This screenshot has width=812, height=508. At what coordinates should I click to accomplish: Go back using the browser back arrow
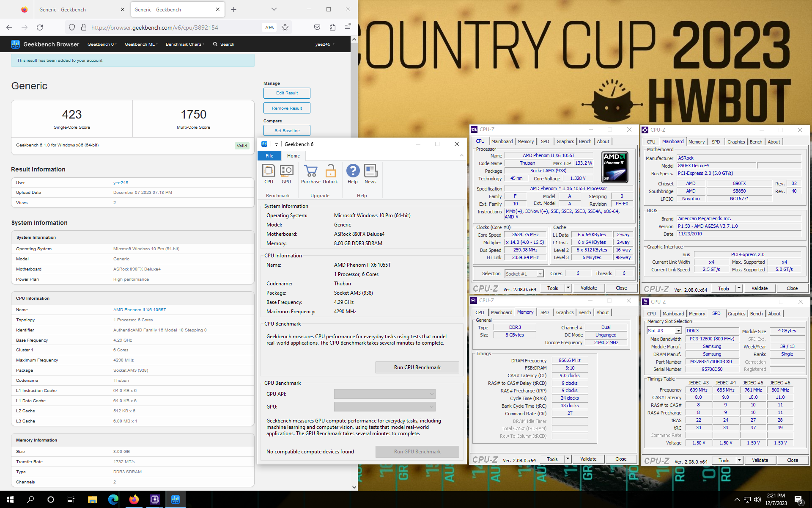pyautogui.click(x=9, y=27)
